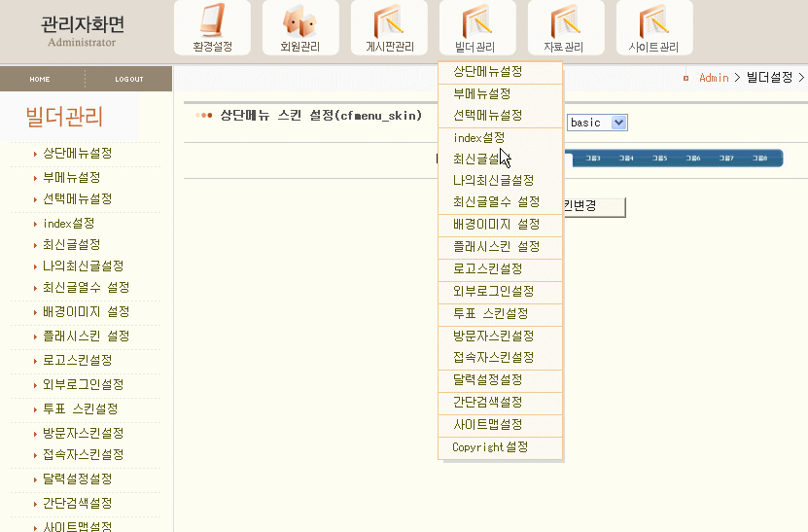Screen dimensions: 808x532
Task: Pick 사이트맵설정 from the popup menu
Action: [x=487, y=425]
